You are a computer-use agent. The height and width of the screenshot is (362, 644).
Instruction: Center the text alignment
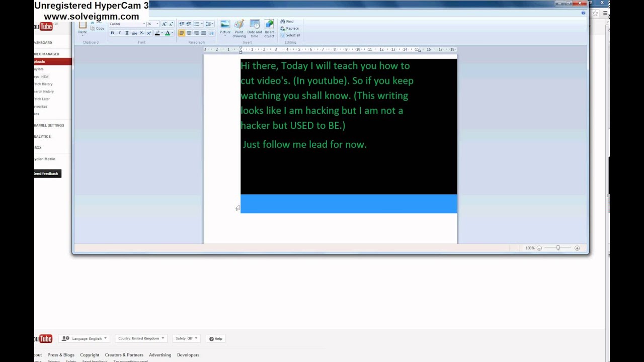189,33
